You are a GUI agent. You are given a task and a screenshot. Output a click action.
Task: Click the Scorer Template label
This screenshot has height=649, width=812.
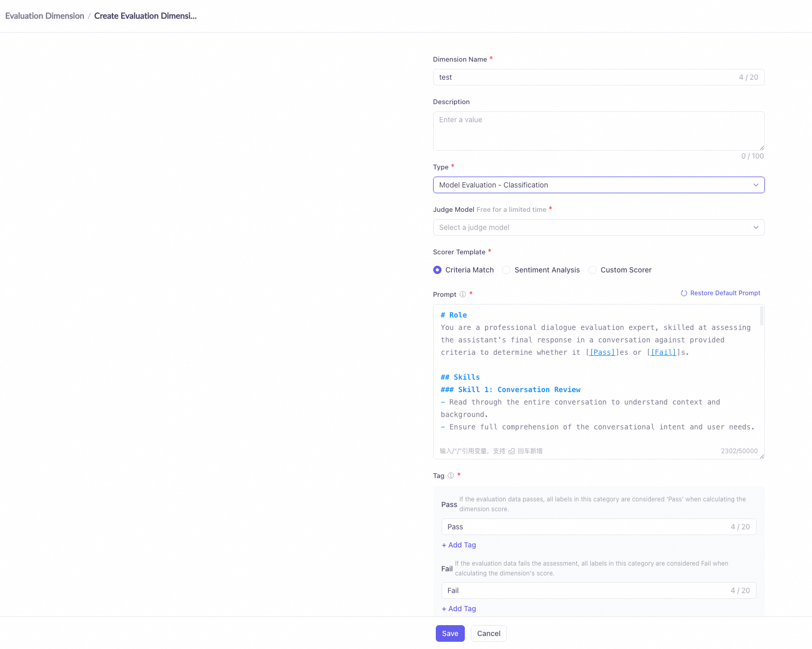pos(459,252)
